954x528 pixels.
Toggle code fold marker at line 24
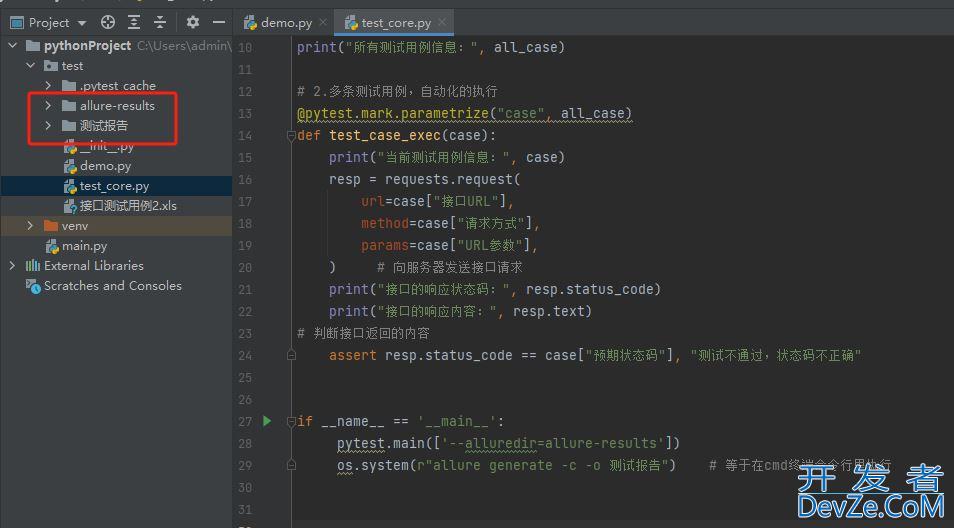pos(291,355)
